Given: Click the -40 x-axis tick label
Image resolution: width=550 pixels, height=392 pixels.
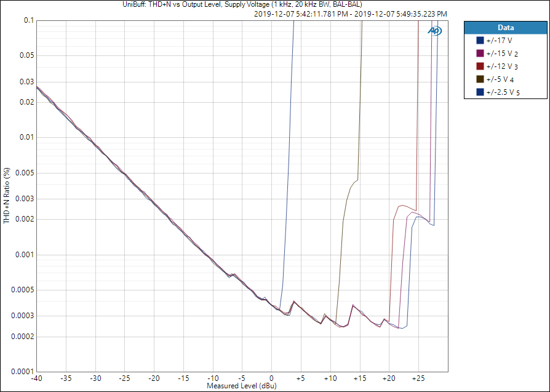Looking at the screenshot, I should click(36, 378).
